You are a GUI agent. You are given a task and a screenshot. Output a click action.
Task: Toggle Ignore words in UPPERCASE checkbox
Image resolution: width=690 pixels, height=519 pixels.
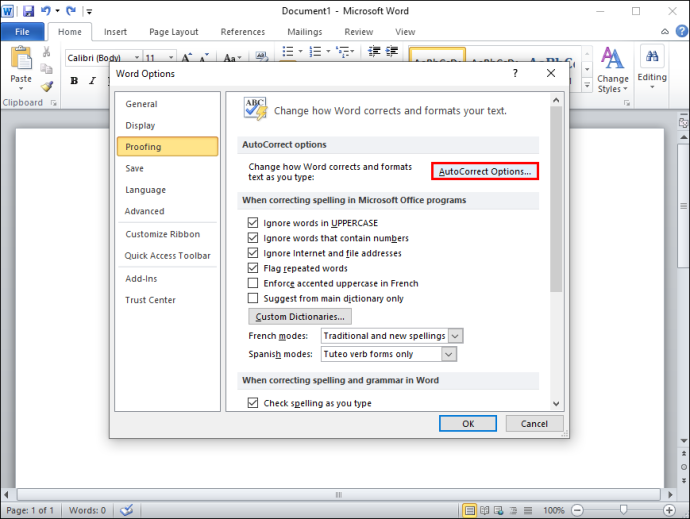pos(253,223)
